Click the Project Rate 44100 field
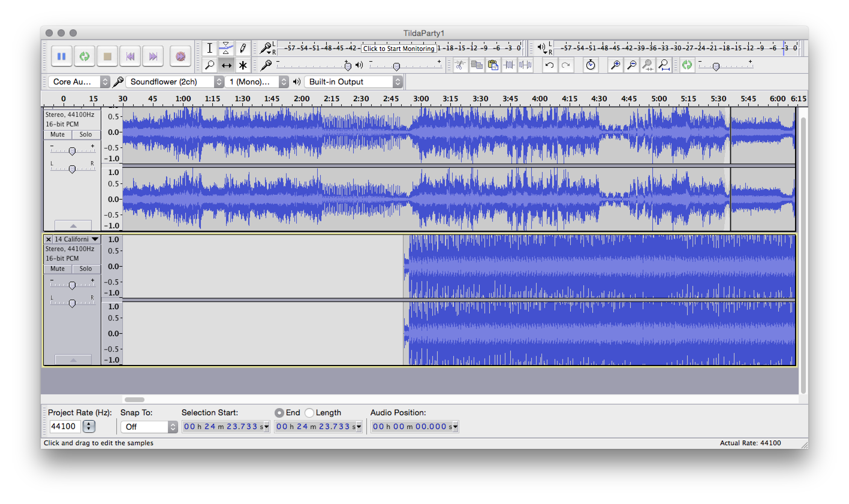The image size is (849, 504). (65, 426)
